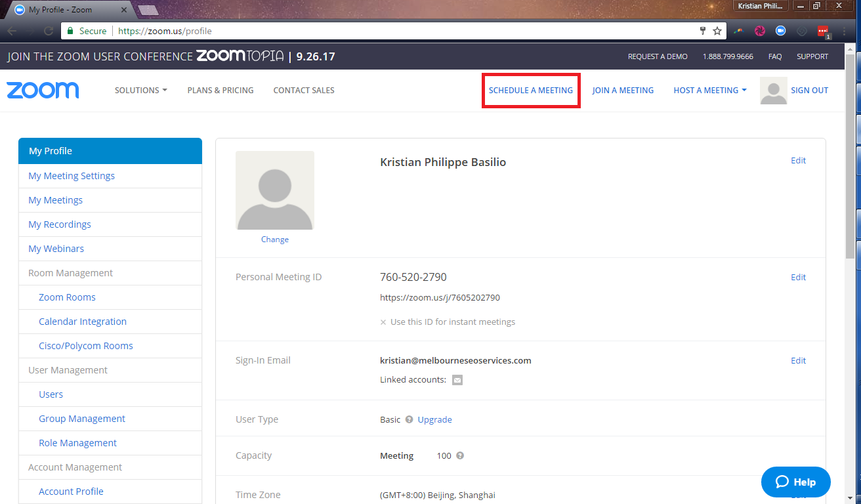Click the Upgrade link beside Basic

click(434, 420)
